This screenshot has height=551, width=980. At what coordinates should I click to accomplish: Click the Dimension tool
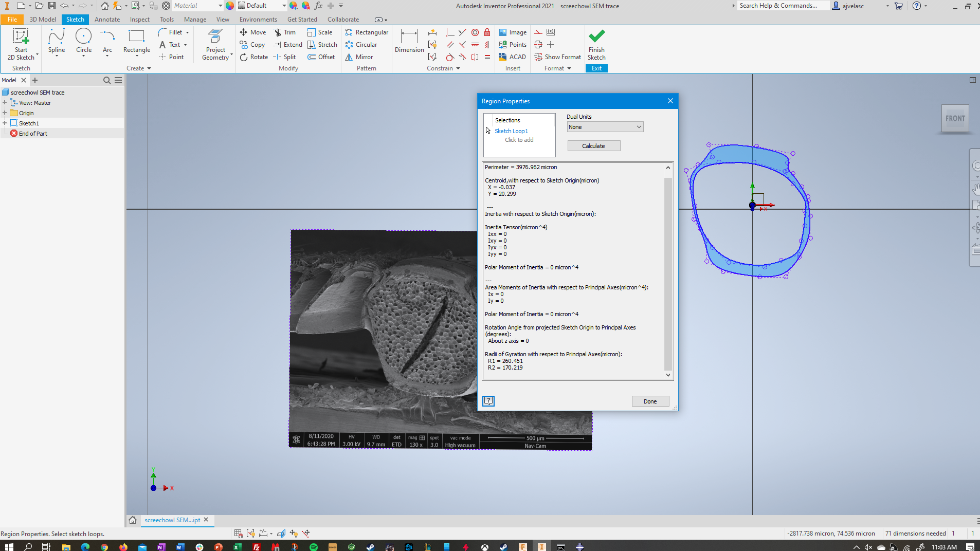(409, 41)
